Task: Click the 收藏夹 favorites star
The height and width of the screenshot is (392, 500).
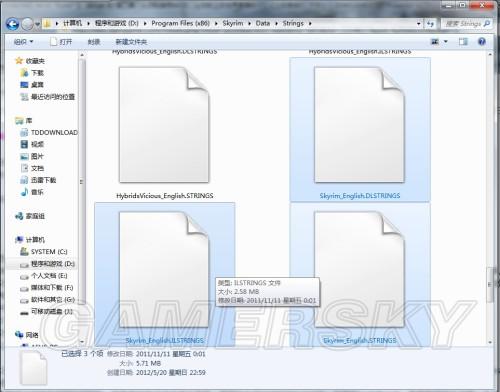Action: [19, 61]
